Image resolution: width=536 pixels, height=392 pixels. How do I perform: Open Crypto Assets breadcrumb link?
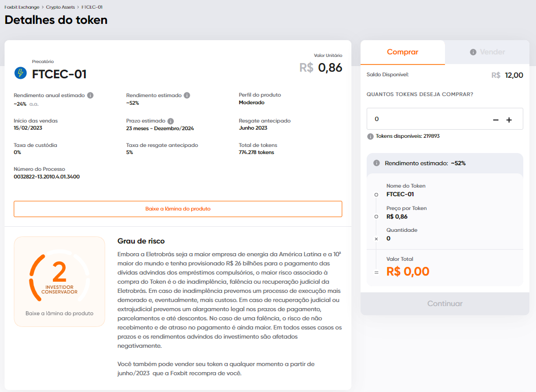tap(61, 7)
